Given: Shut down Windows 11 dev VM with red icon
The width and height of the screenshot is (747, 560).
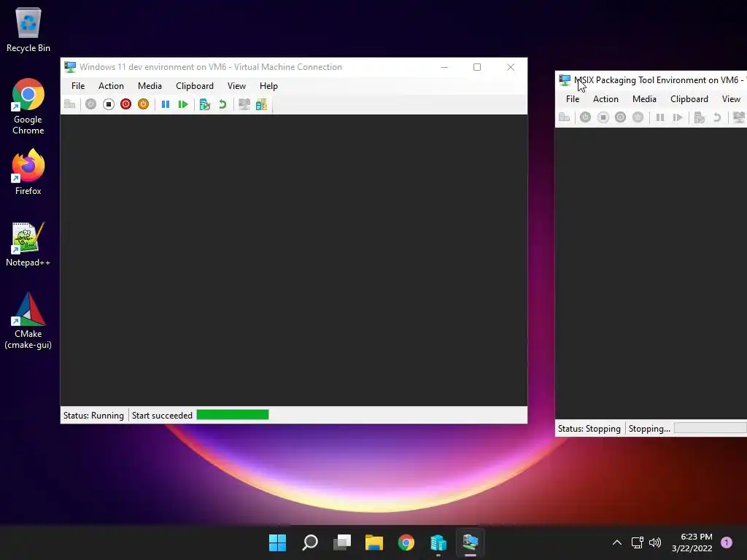Looking at the screenshot, I should pyautogui.click(x=125, y=104).
